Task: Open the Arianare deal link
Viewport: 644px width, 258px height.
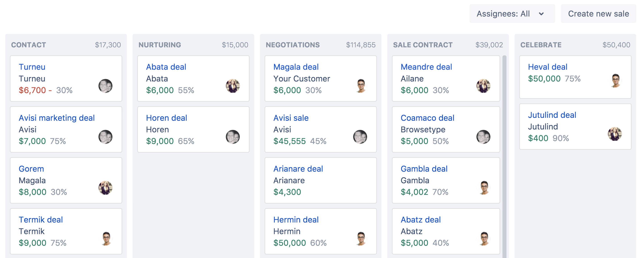Action: (x=298, y=169)
